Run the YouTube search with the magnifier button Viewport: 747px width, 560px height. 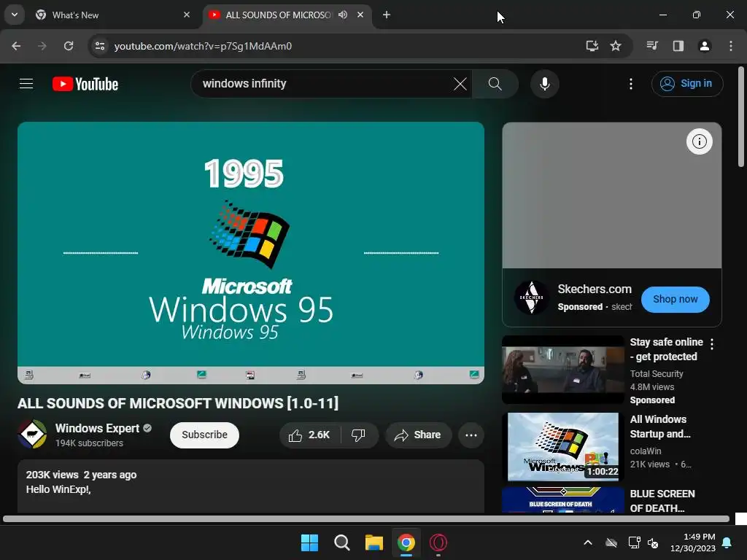click(x=495, y=84)
